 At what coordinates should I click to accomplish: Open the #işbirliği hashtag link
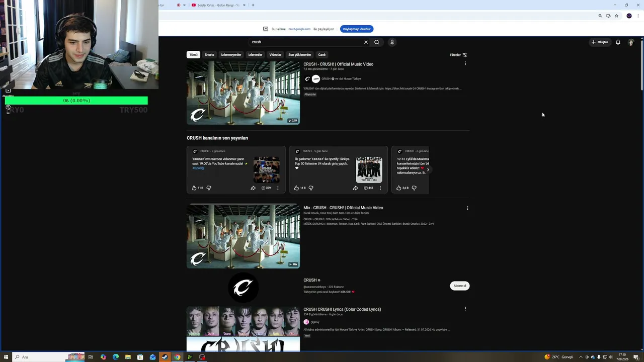click(x=198, y=168)
